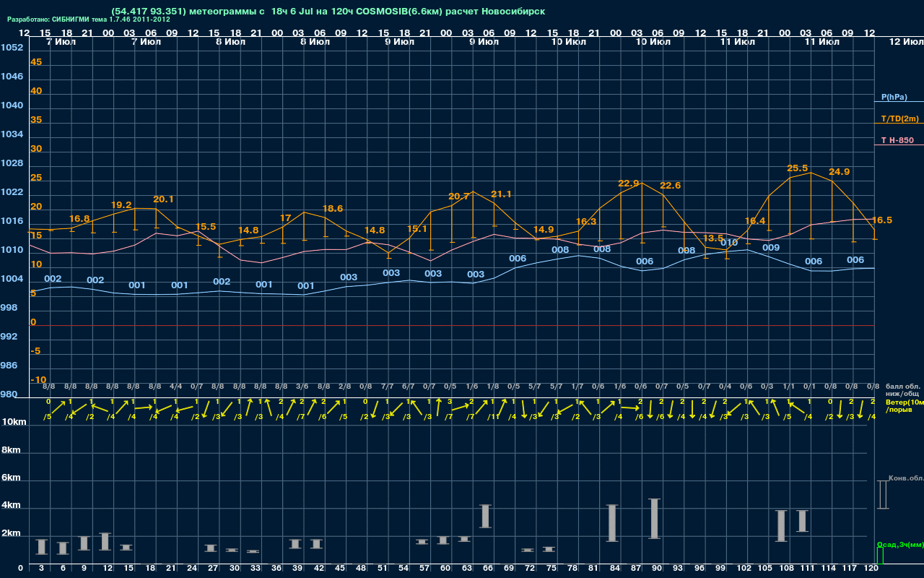Click the 108 forecast hour label
The image size is (924, 578).
[x=787, y=569]
